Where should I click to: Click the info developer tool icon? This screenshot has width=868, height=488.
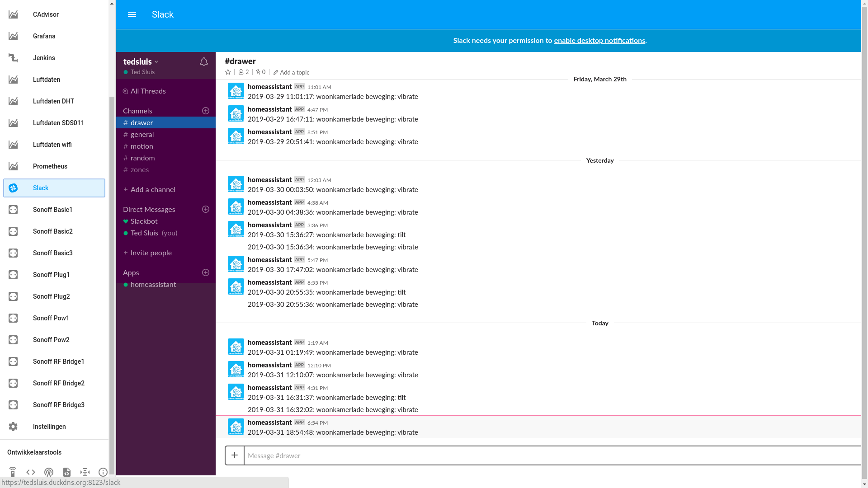pyautogui.click(x=103, y=472)
